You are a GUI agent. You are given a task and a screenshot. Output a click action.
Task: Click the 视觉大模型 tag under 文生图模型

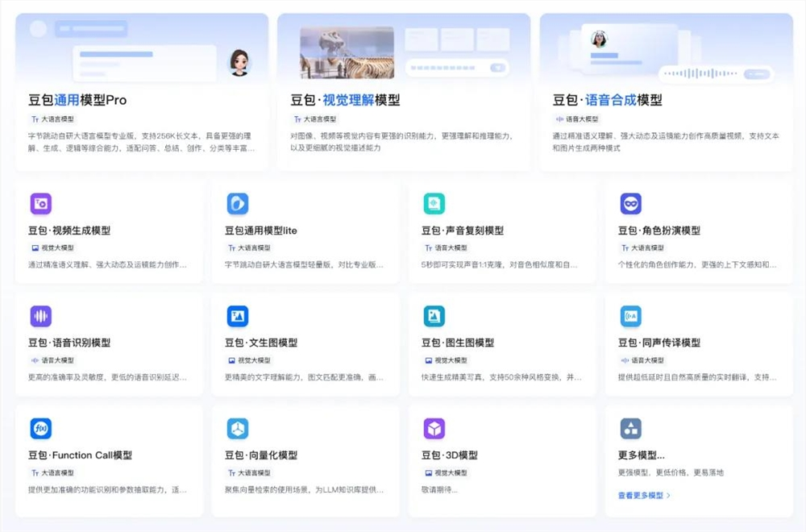click(x=248, y=361)
